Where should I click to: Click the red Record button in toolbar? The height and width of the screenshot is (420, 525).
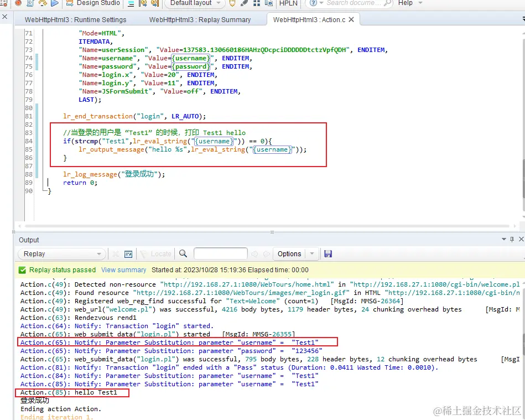pyautogui.click(x=18, y=3)
